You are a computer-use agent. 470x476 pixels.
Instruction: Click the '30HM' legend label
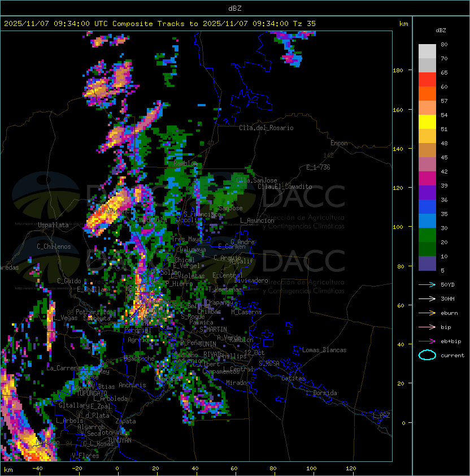tap(447, 299)
